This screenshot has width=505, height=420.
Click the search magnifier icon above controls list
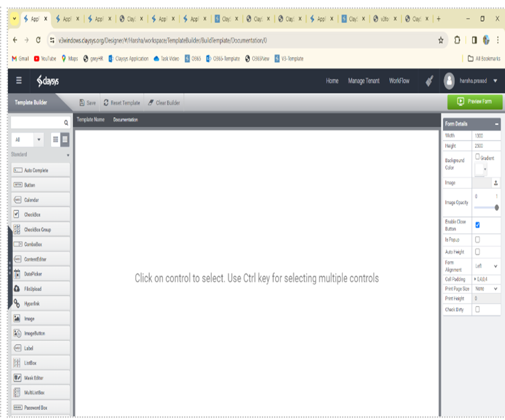[x=66, y=122]
